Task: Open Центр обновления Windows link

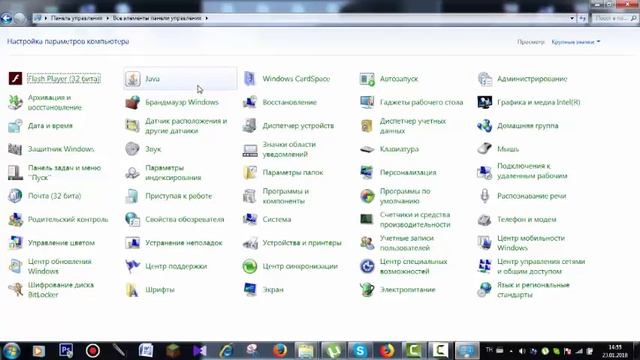Action: [x=60, y=266]
